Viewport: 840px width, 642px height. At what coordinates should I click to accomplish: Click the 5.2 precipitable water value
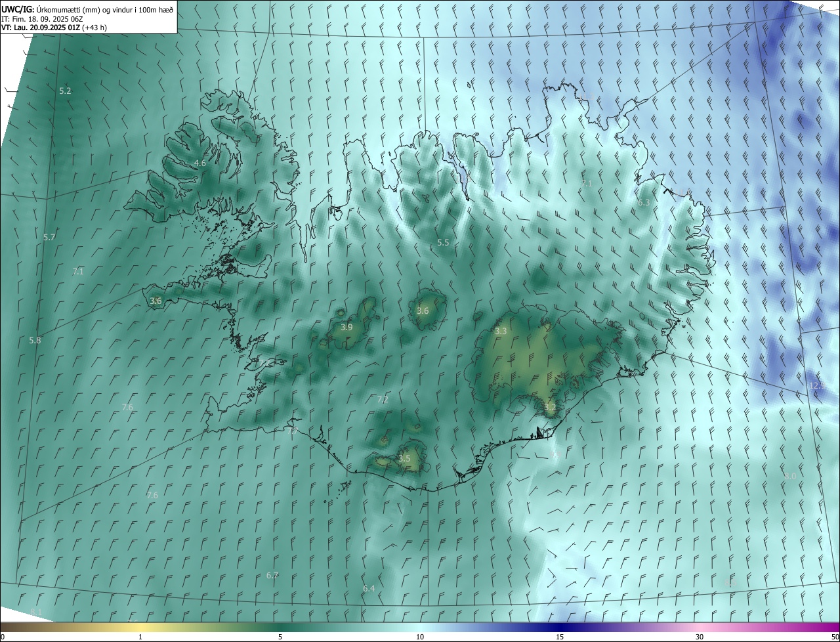tap(65, 91)
